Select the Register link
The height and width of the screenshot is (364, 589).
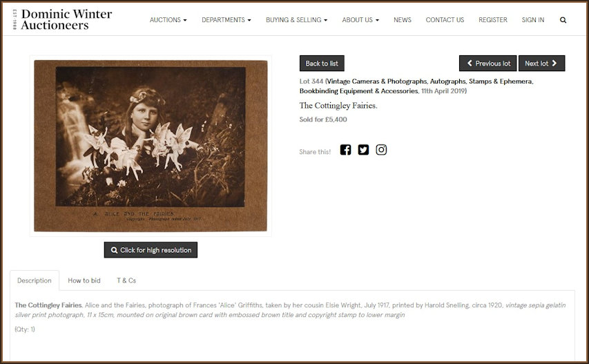point(493,20)
